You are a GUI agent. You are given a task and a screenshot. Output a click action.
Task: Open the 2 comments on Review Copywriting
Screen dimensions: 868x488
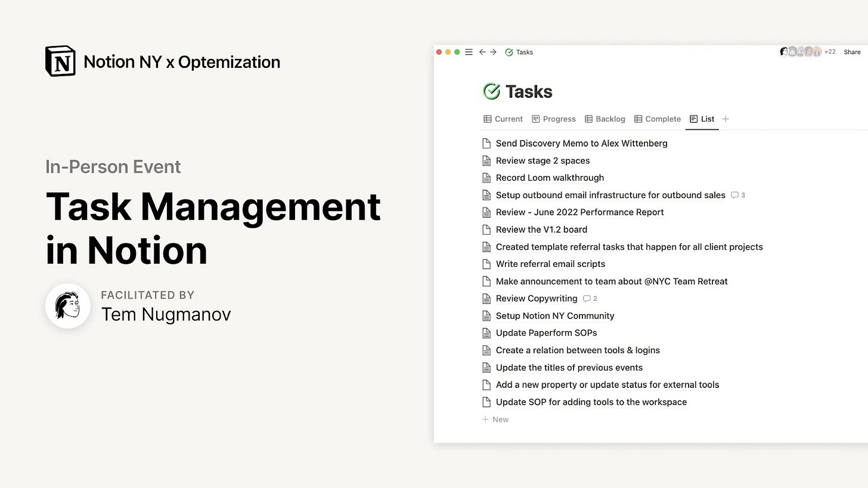tap(590, 299)
